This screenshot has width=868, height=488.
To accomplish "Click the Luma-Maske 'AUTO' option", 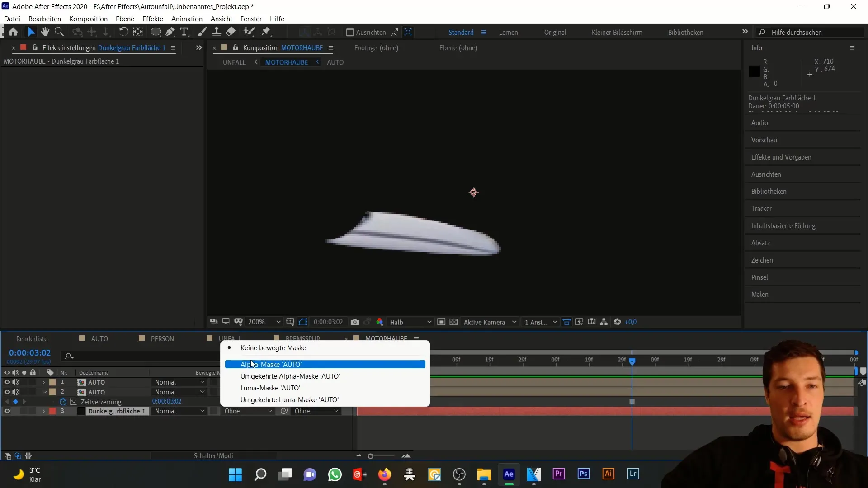I will coord(271,388).
